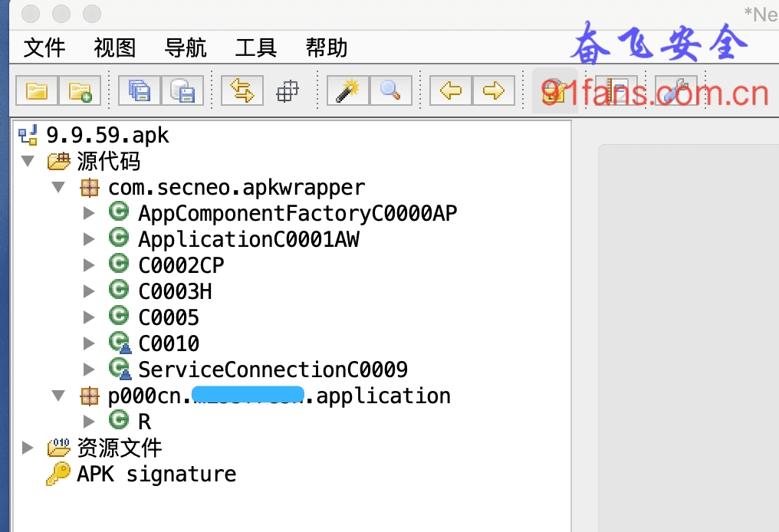Select the 资源文件 label

point(120,448)
